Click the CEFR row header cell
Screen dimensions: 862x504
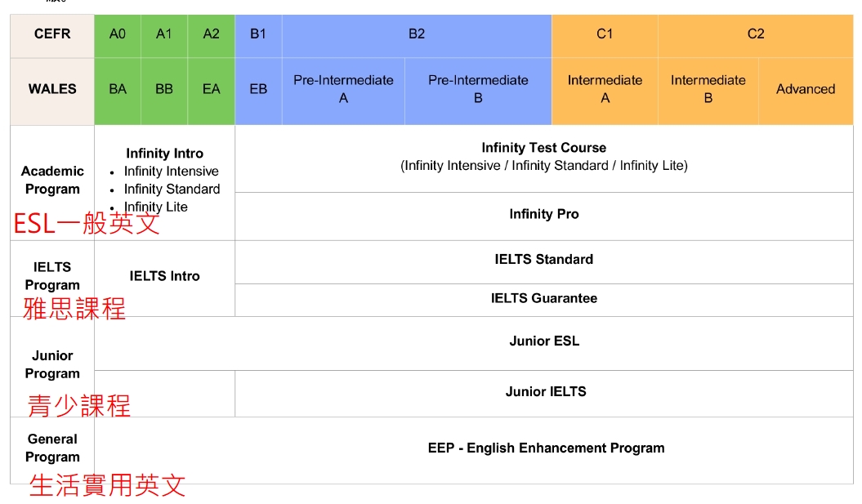pyautogui.click(x=52, y=34)
